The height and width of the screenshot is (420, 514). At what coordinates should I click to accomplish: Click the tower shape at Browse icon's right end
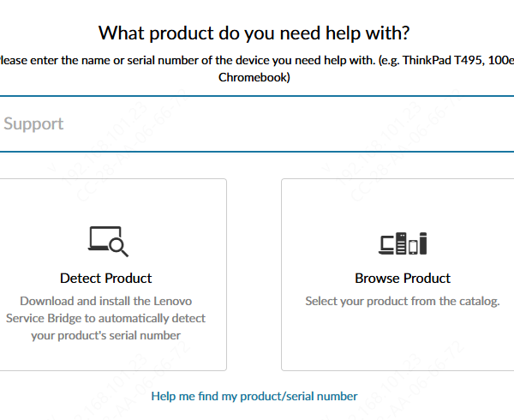[x=422, y=243]
